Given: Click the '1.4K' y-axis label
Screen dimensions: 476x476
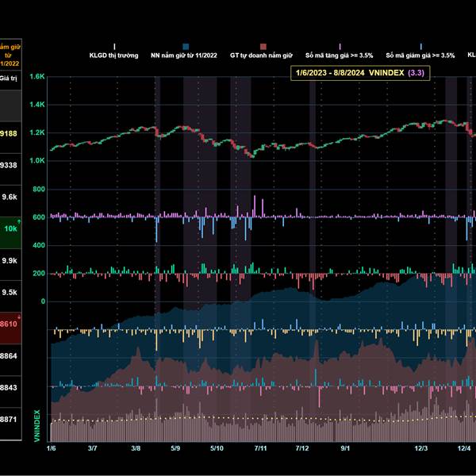Looking at the screenshot, I should 37,105.
